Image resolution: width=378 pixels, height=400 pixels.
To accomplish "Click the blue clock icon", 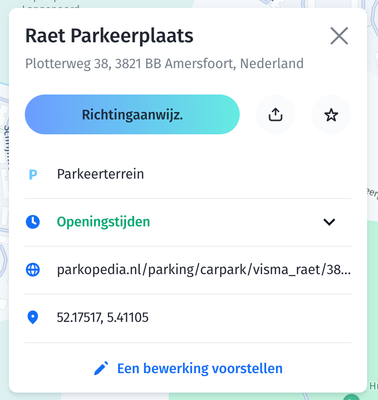I will point(33,222).
